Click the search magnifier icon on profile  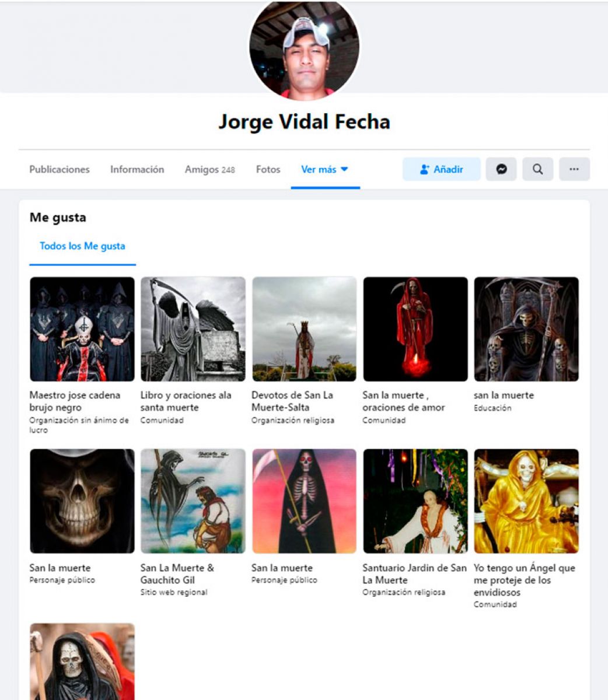[537, 169]
